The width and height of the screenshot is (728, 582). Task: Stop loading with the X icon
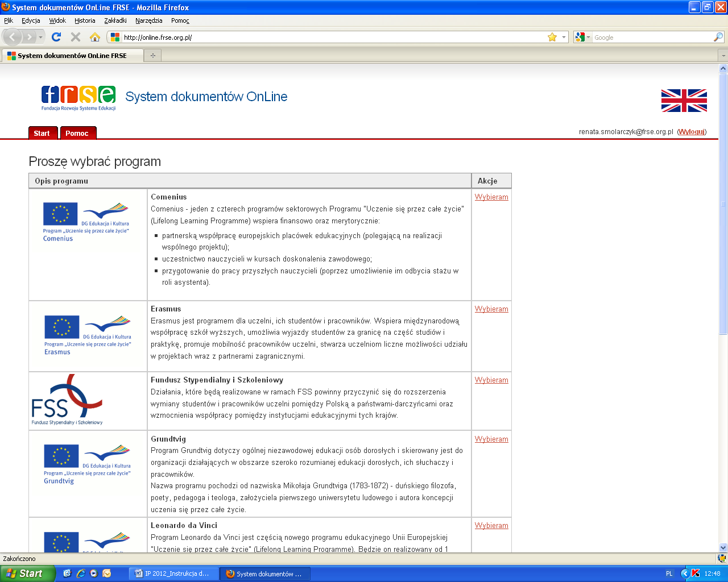point(76,37)
